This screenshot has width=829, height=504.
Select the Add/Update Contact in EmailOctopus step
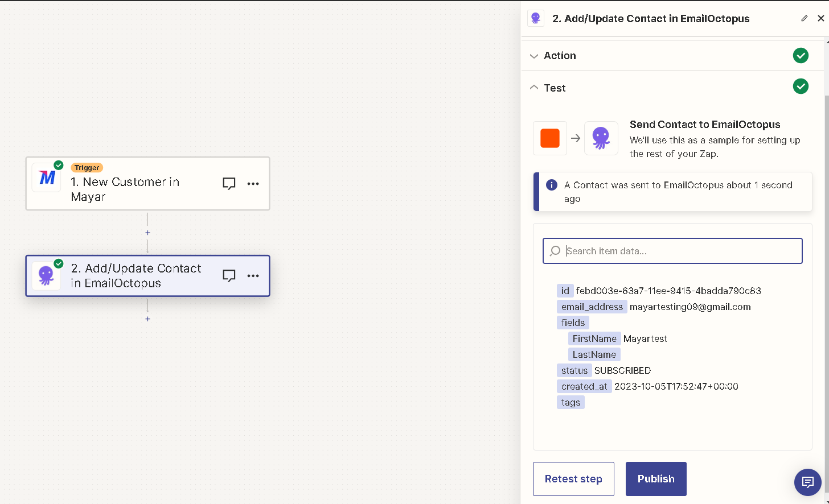pyautogui.click(x=147, y=276)
